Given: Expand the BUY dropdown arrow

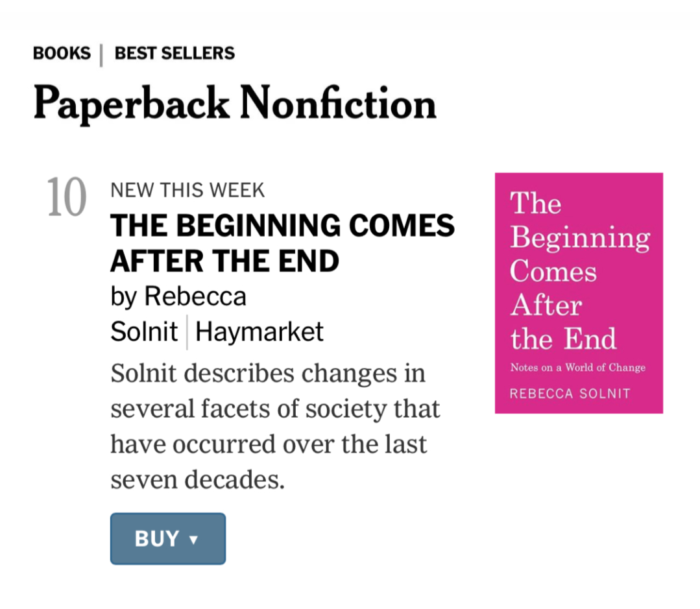Looking at the screenshot, I should [x=193, y=540].
